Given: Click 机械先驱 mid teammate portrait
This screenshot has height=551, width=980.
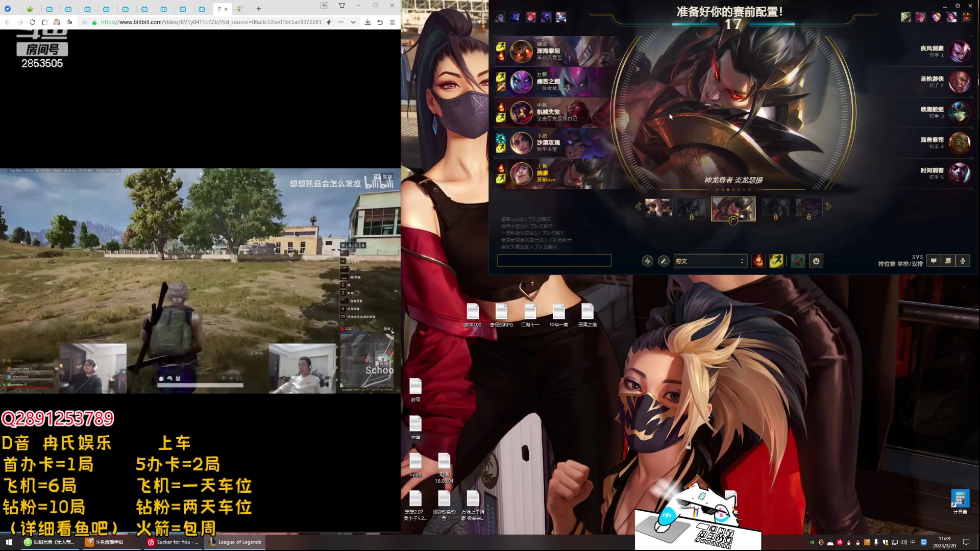Looking at the screenshot, I should tap(522, 113).
